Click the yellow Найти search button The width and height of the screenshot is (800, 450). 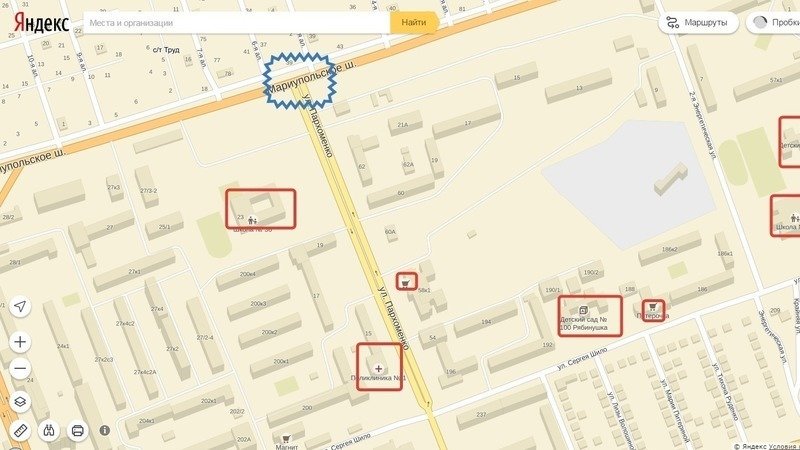pos(414,22)
